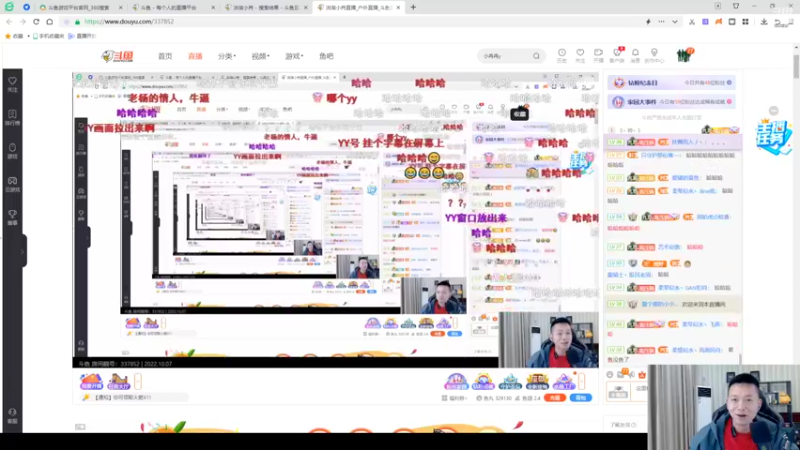
Task: Open the 家园大事件 banner
Action: pos(671,102)
